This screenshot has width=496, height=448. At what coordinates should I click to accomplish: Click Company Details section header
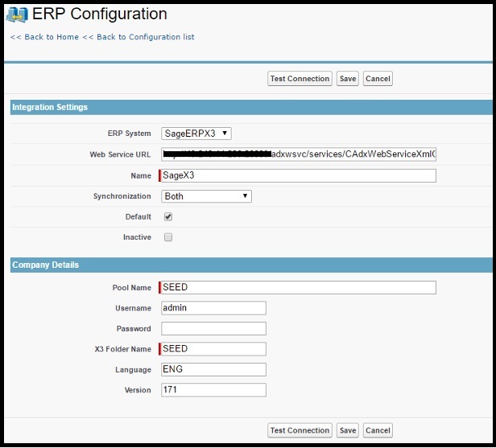point(251,265)
